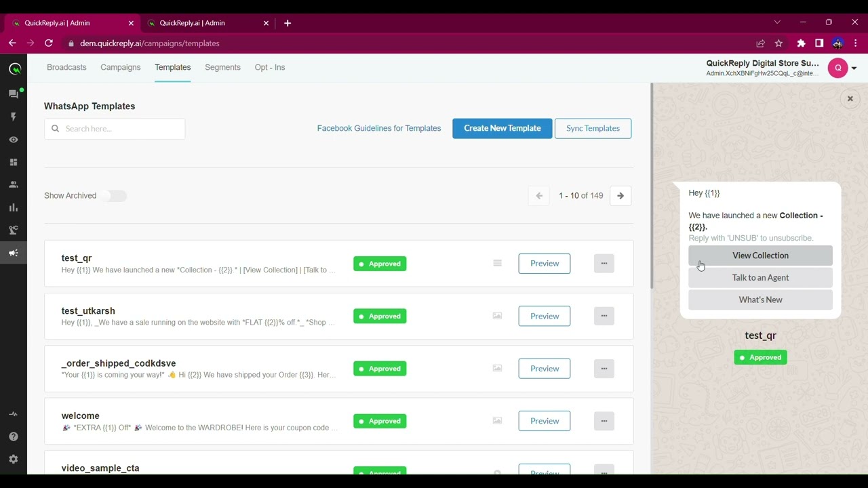Close the first QuickReply.ai browser tab
868x488 pixels.
131,23
